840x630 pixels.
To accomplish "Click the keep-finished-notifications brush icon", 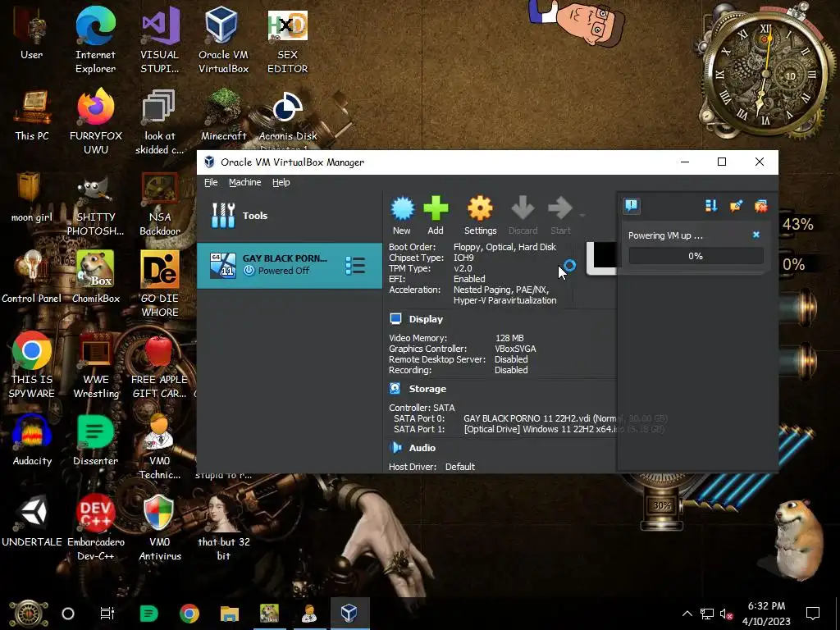I will [x=736, y=206].
